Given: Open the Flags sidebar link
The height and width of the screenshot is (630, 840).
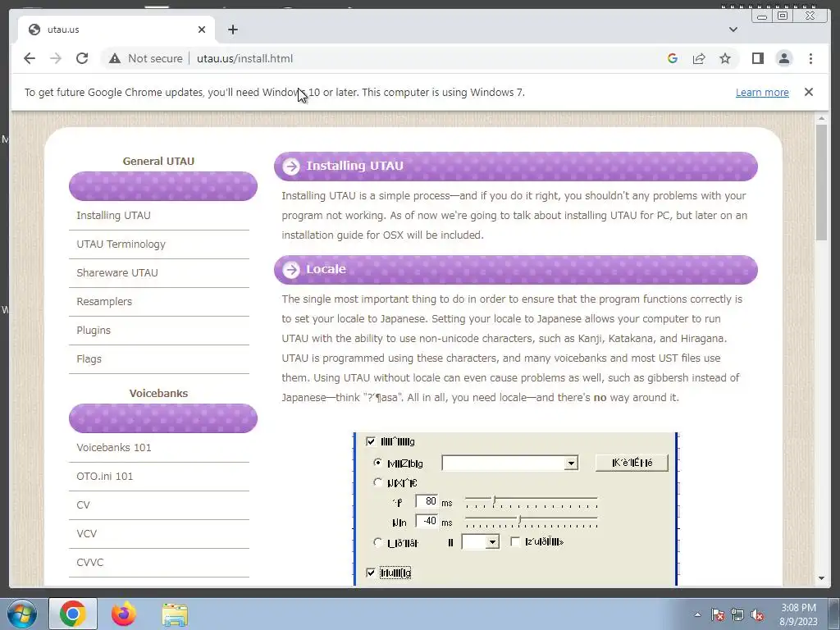Looking at the screenshot, I should (89, 359).
